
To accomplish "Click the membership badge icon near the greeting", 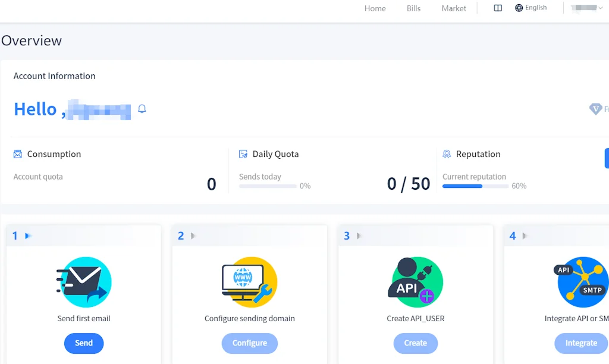I will pos(597,109).
